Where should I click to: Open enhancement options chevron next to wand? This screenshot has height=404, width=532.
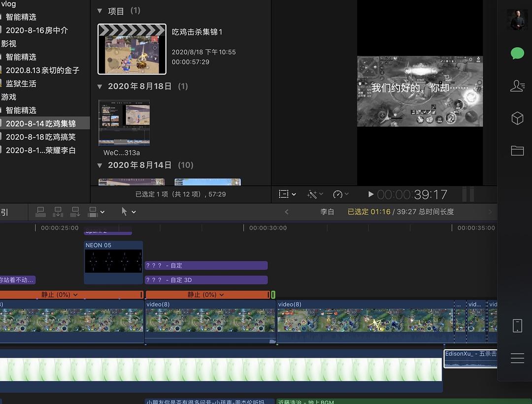click(321, 194)
